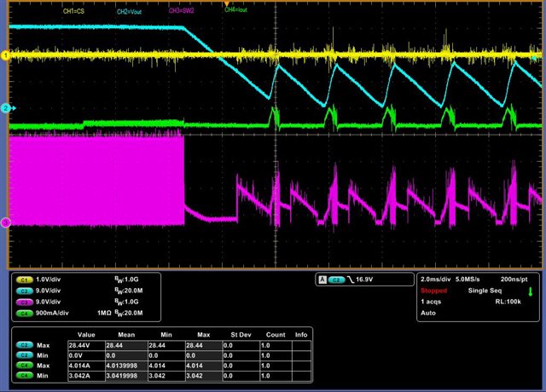Click the 0.0V measurement value cell
This screenshot has height=392, width=546.
click(86, 355)
